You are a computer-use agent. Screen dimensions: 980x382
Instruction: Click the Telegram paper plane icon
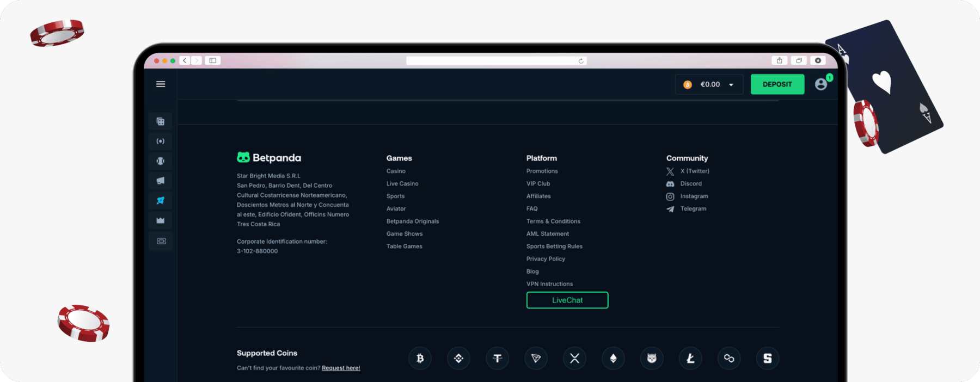click(x=670, y=209)
